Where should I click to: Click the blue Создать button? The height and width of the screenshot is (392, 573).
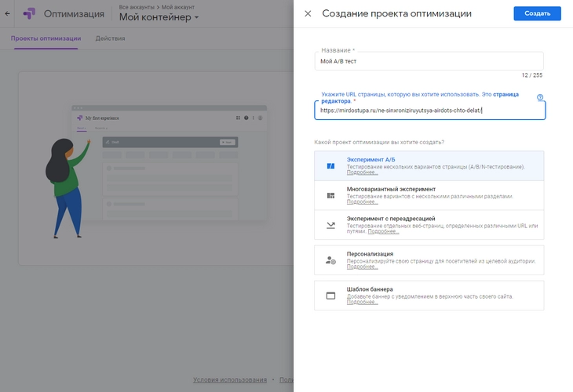(x=537, y=13)
